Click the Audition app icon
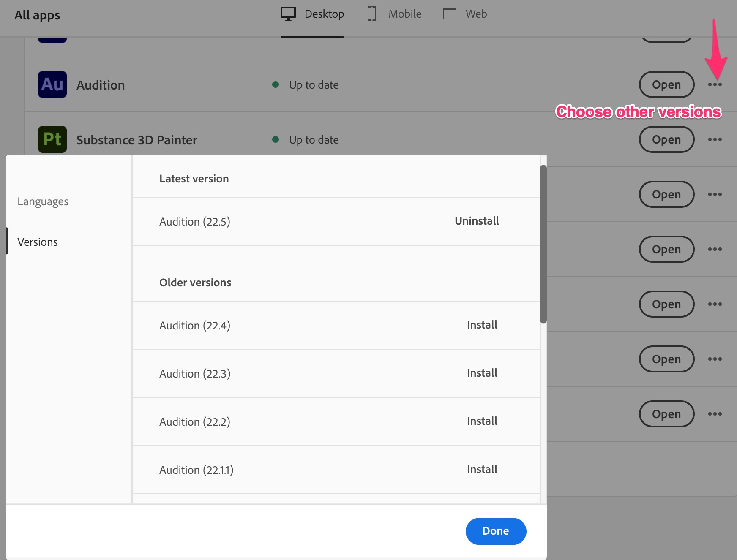This screenshot has width=737, height=560. coord(52,84)
